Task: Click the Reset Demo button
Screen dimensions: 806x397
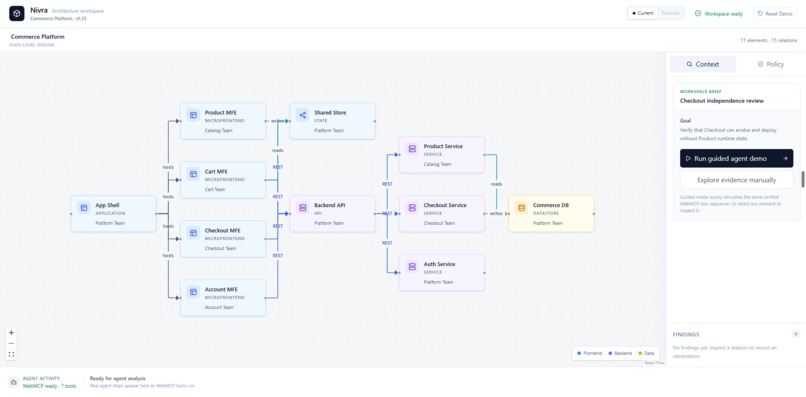Action: tap(775, 14)
